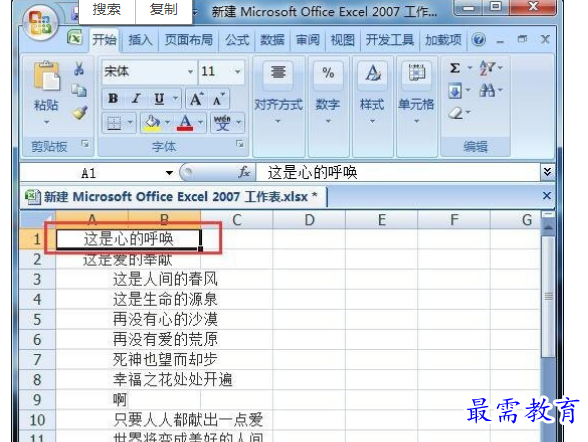
Task: Expand the underline style arrow
Action: (175, 99)
